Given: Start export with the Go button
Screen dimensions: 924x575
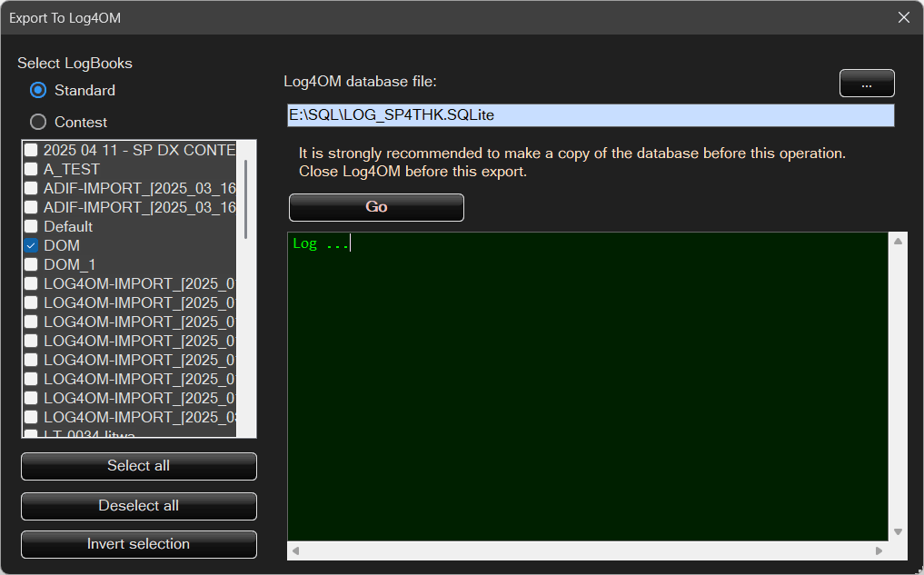Looking at the screenshot, I should pyautogui.click(x=376, y=207).
